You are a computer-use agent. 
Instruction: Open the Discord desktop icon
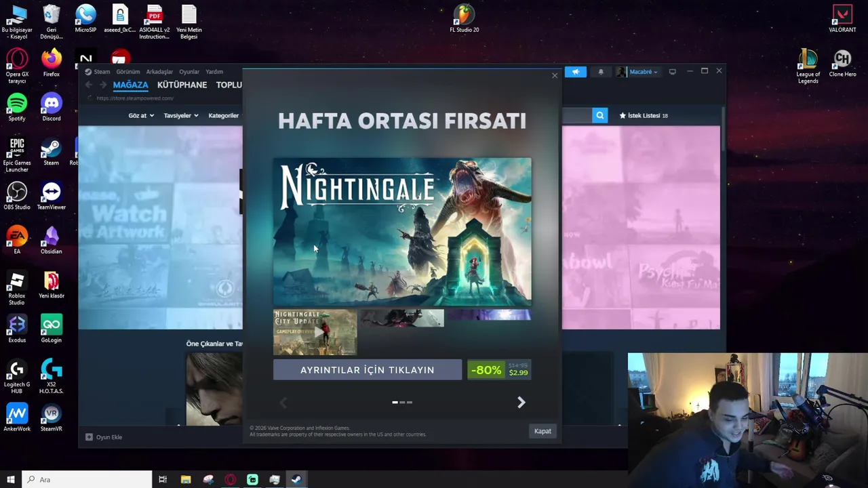click(x=51, y=107)
